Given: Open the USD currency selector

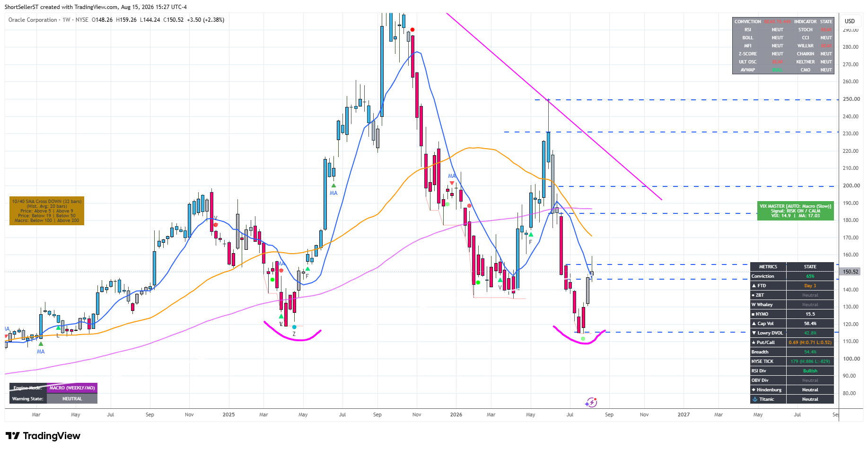Looking at the screenshot, I should click(x=850, y=21).
